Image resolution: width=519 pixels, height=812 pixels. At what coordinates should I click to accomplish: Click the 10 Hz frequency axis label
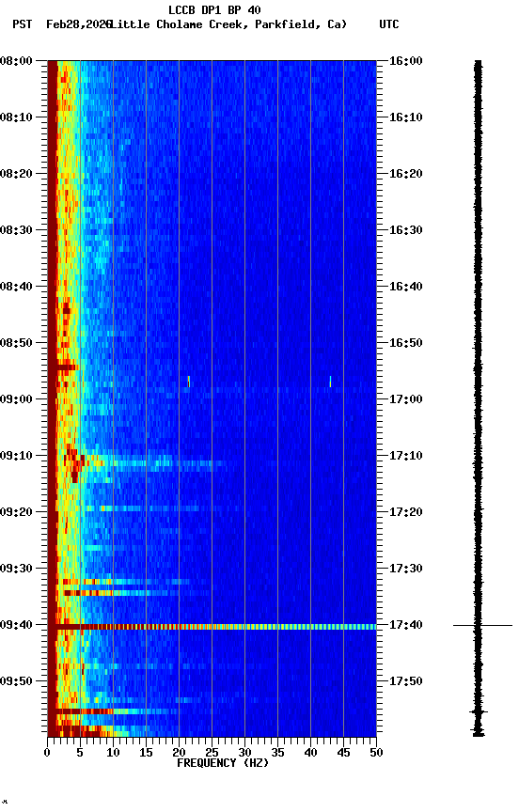pos(113,753)
